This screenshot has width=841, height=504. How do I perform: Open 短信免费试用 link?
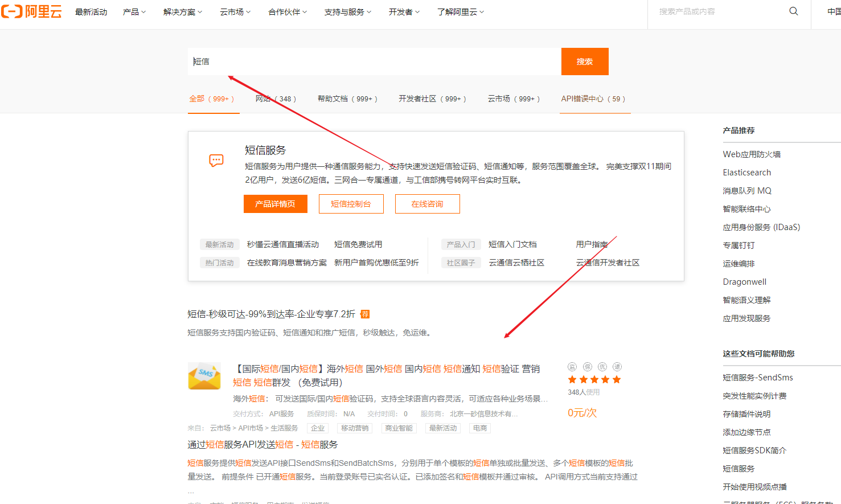pos(358,244)
